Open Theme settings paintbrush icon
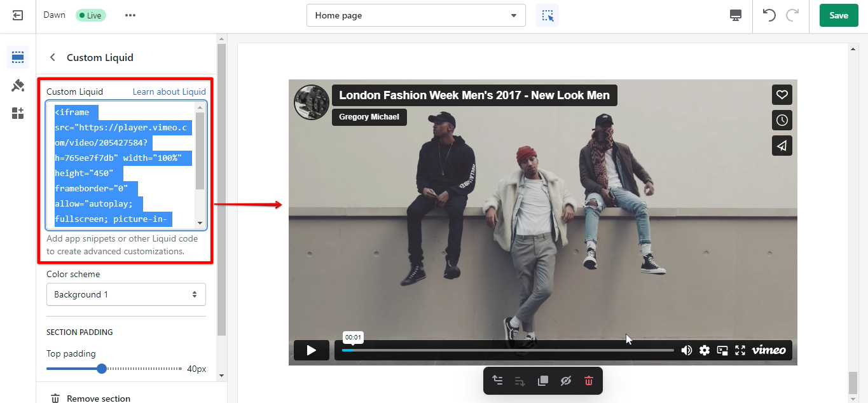868x403 pixels. [x=18, y=85]
